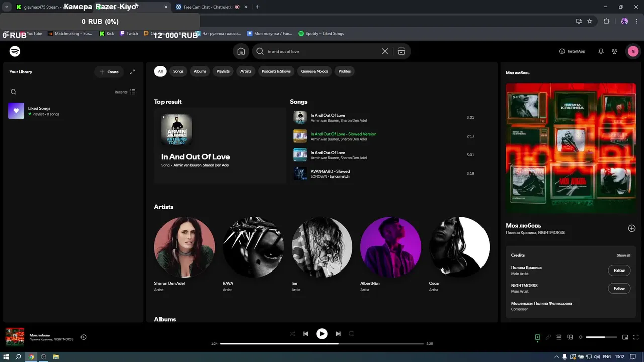Viewport: 644px width, 362px height.
Task: Open Oscar artist card
Action: tap(459, 254)
